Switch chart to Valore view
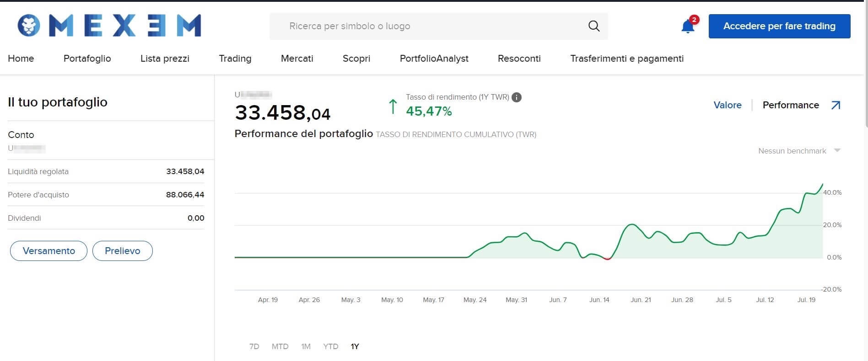This screenshot has height=361, width=868. click(x=727, y=105)
